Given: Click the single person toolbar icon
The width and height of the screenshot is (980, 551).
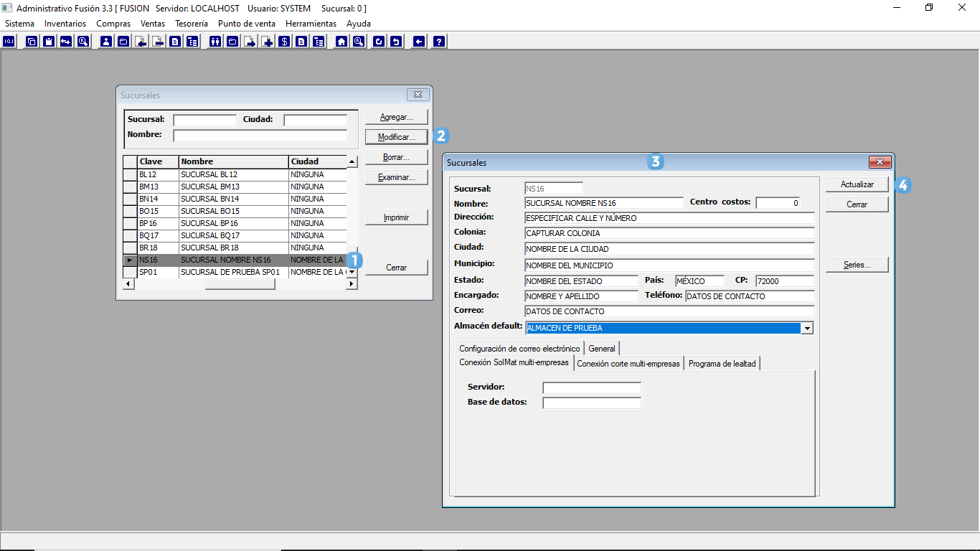Looking at the screenshot, I should pos(106,42).
